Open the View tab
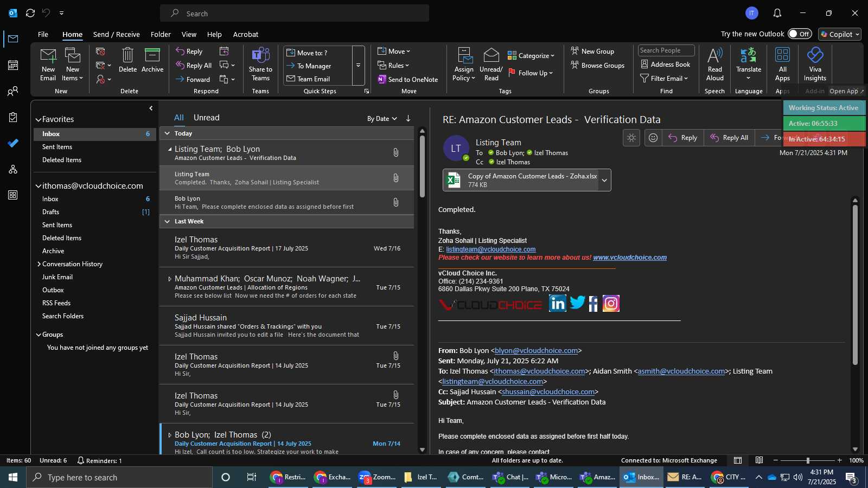 pos(189,34)
